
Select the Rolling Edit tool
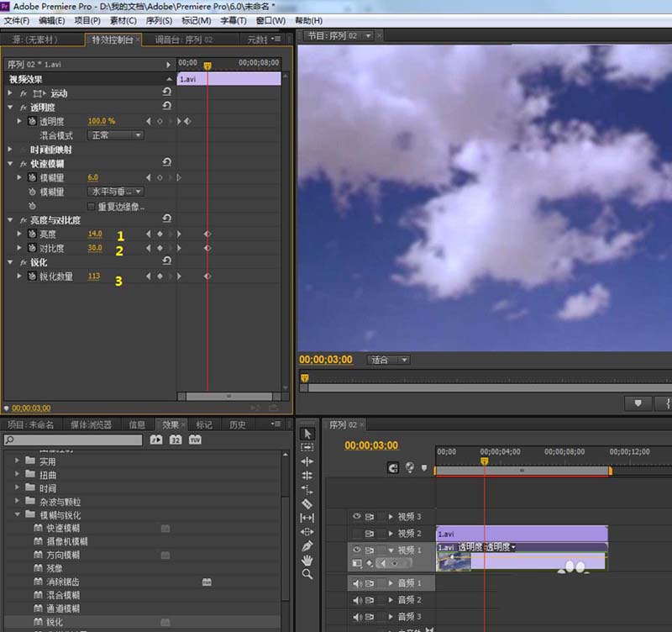pos(307,475)
